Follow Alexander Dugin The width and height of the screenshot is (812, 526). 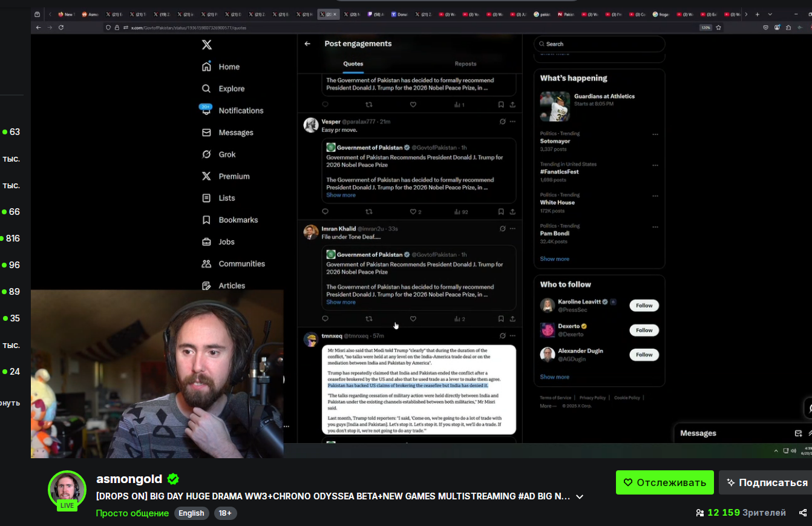point(644,355)
